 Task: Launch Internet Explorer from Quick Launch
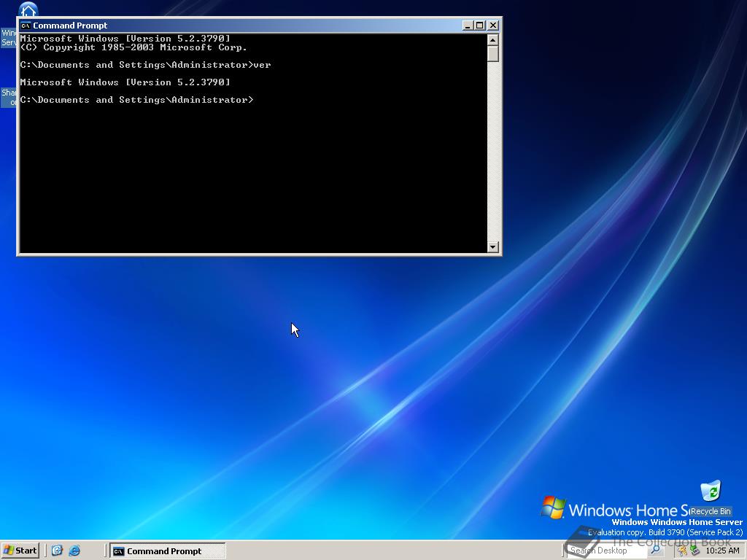click(x=74, y=551)
